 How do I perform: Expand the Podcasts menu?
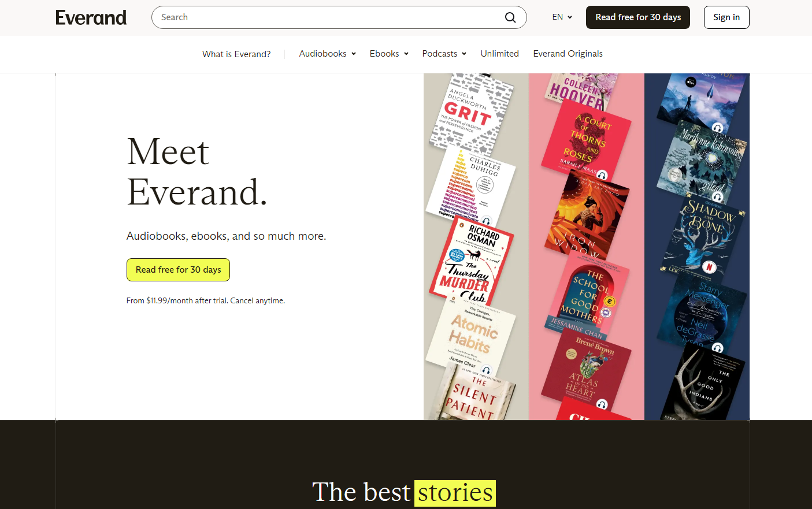click(x=444, y=54)
